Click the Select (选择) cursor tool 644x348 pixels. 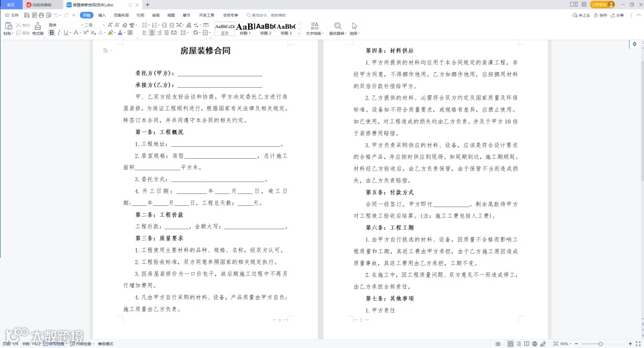(x=354, y=29)
